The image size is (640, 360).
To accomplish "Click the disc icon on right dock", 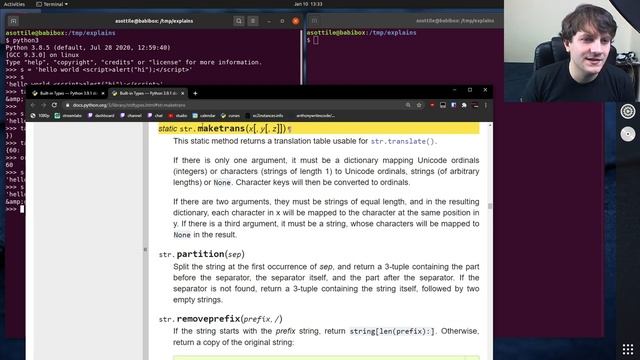I will [x=628, y=134].
